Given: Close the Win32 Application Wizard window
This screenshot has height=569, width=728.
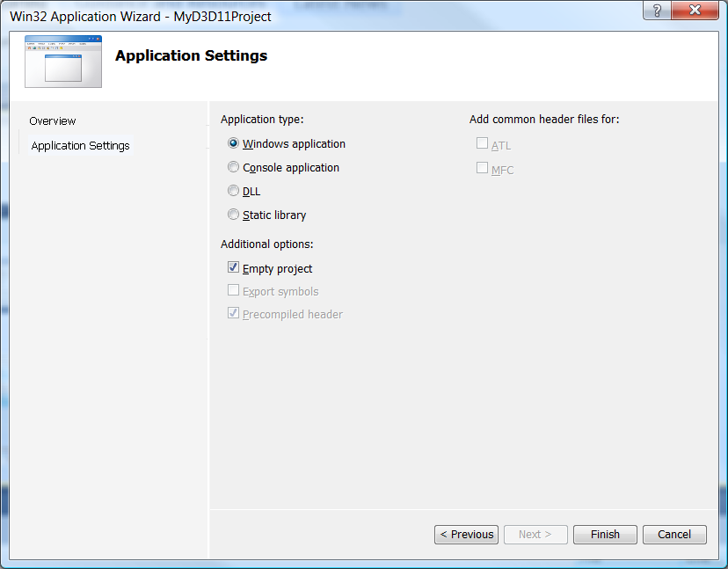Looking at the screenshot, I should click(x=695, y=11).
